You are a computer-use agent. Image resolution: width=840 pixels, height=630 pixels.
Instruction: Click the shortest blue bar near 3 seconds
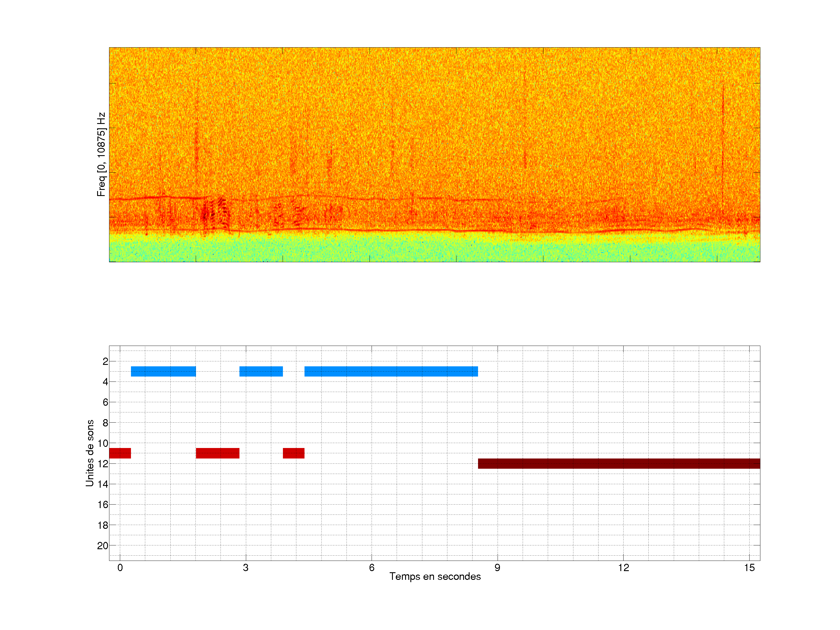click(x=261, y=371)
